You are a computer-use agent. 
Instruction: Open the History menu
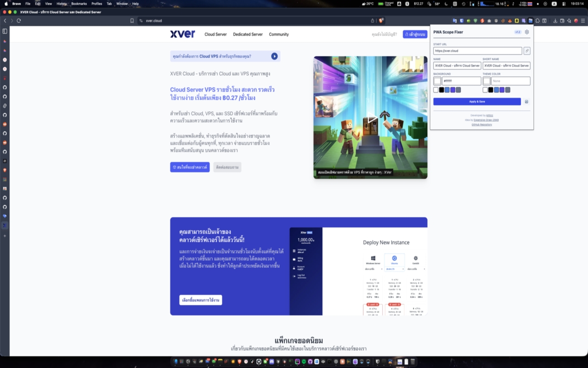(62, 3)
